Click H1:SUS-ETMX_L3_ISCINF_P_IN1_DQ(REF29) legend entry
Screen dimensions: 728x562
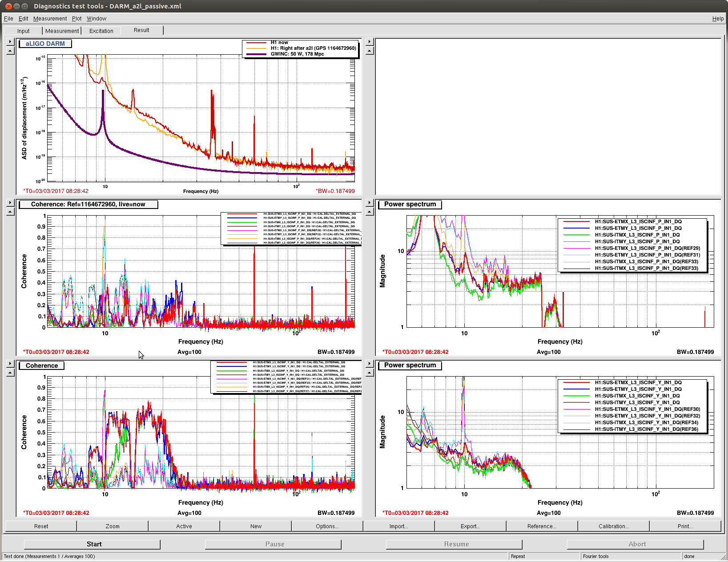648,248
